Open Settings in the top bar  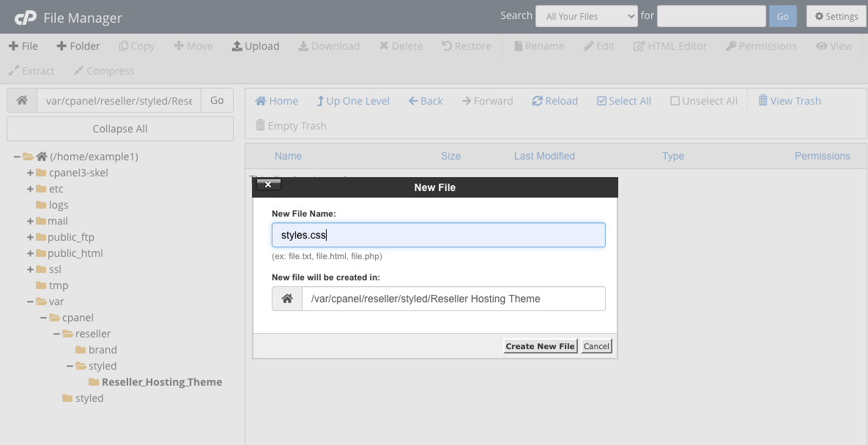point(836,16)
